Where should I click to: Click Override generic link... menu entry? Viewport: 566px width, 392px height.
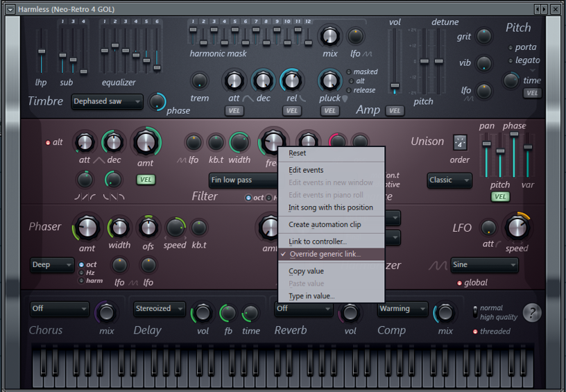click(332, 254)
